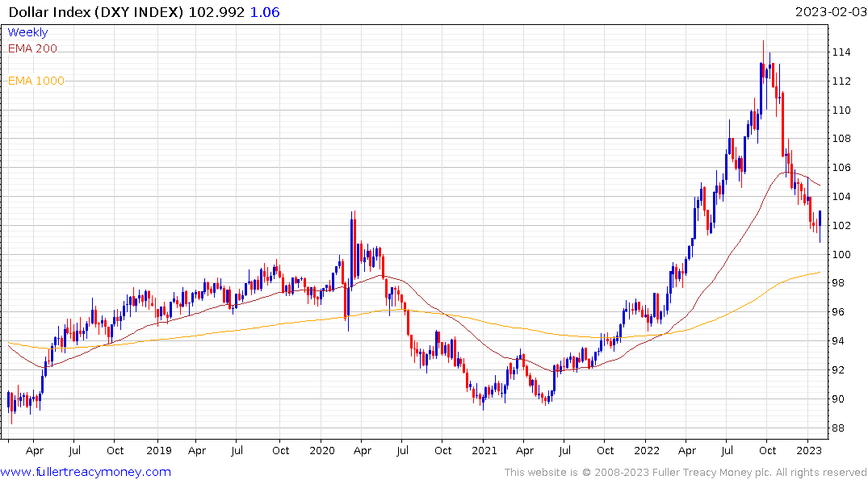Click the 94 price axis label
The height and width of the screenshot is (484, 868).
point(839,340)
